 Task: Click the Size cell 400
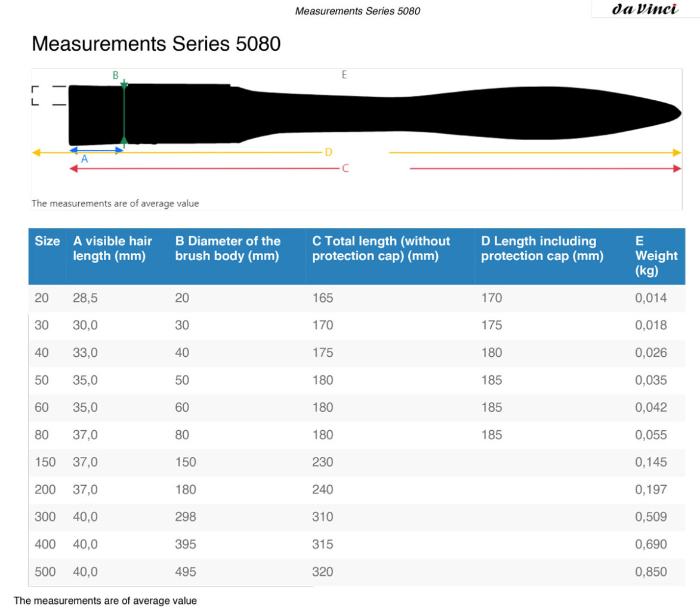coord(45,544)
